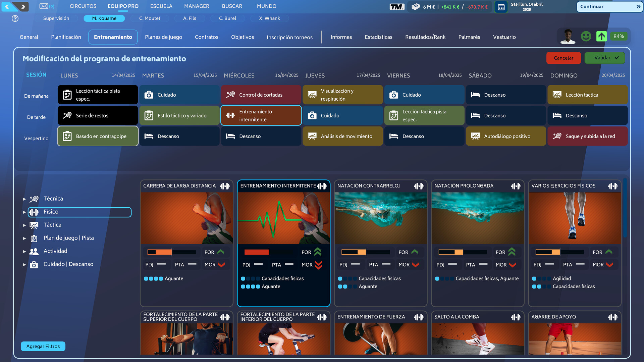Click Natación contrarreloj intensity bar
The height and width of the screenshot is (362, 644).
pos(366,252)
